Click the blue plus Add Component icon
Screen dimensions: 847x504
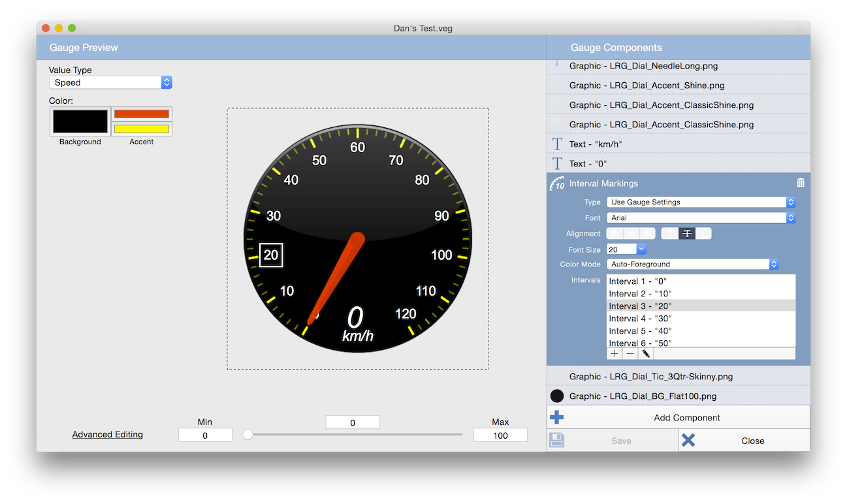[557, 418]
